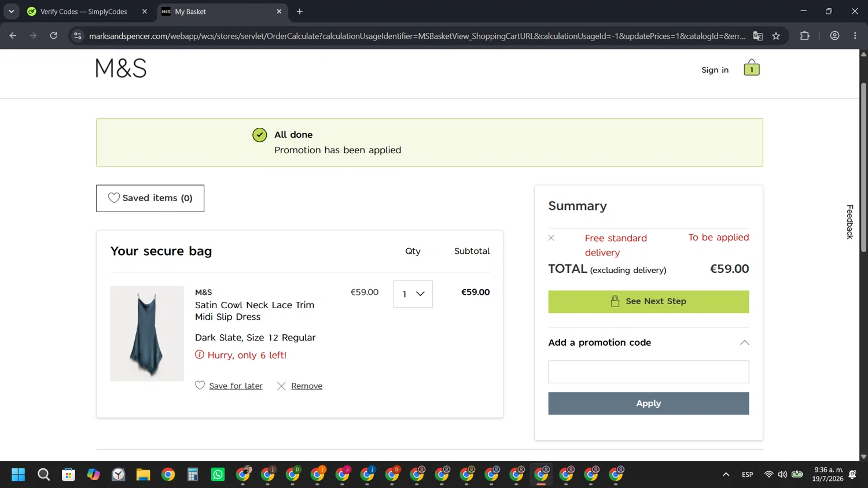Click the X icon next to Remove
Screen dimensions: 868x488
tap(281, 386)
